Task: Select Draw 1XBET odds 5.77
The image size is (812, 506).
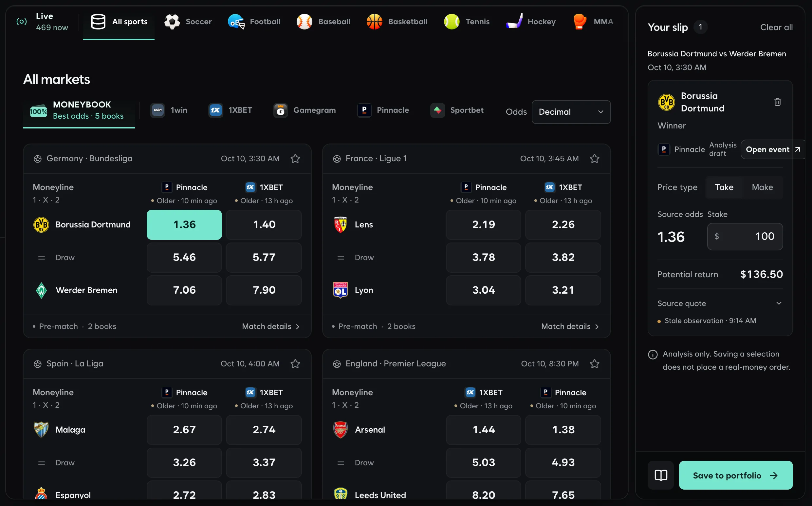Action: point(264,257)
